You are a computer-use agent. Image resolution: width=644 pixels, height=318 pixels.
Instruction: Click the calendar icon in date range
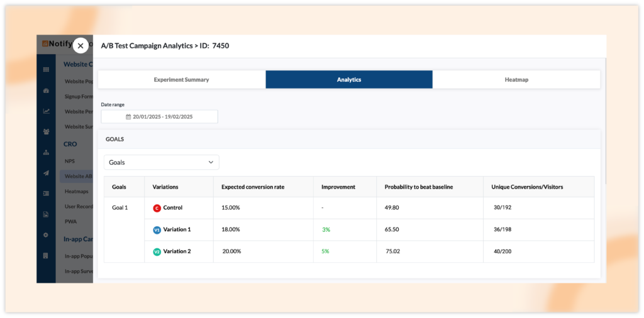pyautogui.click(x=128, y=116)
